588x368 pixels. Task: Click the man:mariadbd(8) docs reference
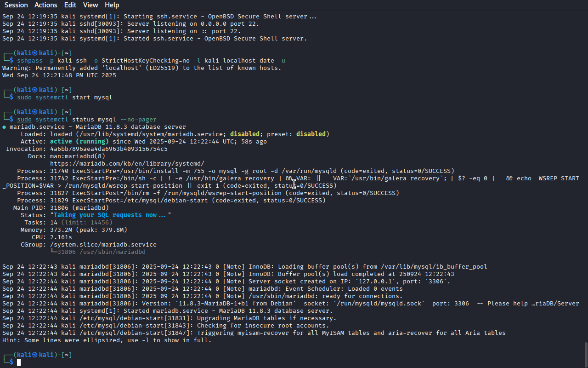[77, 156]
